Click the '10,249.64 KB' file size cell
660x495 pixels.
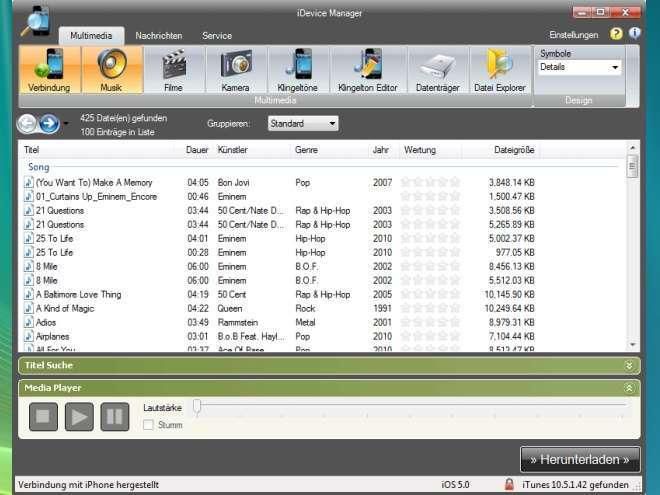[509, 309]
